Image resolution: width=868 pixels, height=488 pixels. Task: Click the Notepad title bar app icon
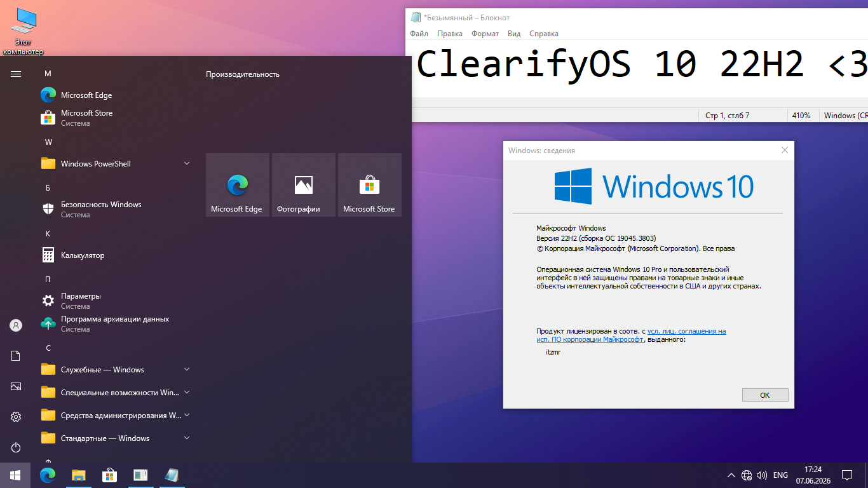coord(416,17)
